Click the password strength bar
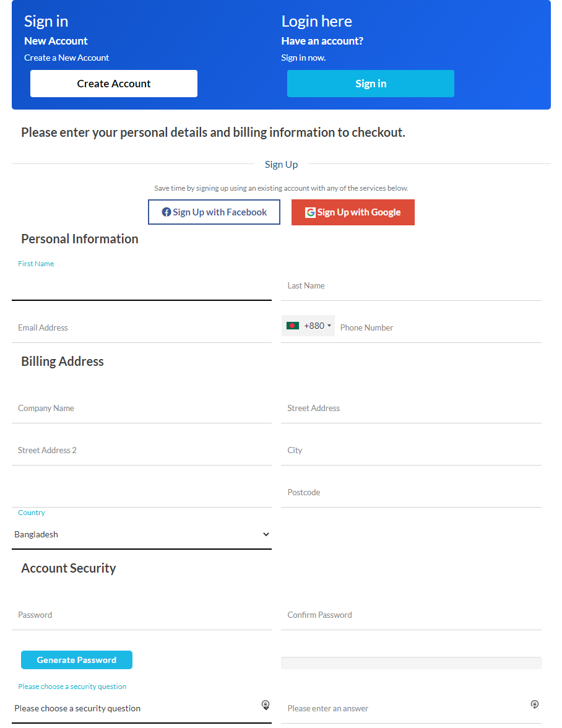562x728 pixels. tap(411, 663)
